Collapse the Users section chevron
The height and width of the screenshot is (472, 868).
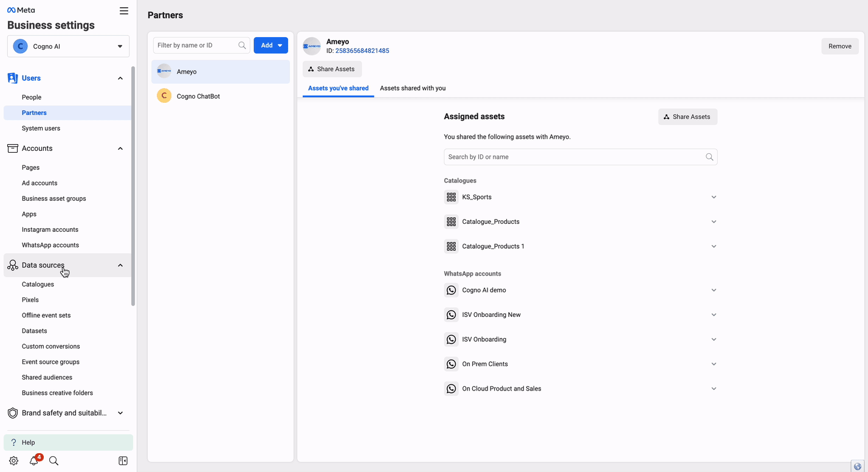tap(120, 78)
